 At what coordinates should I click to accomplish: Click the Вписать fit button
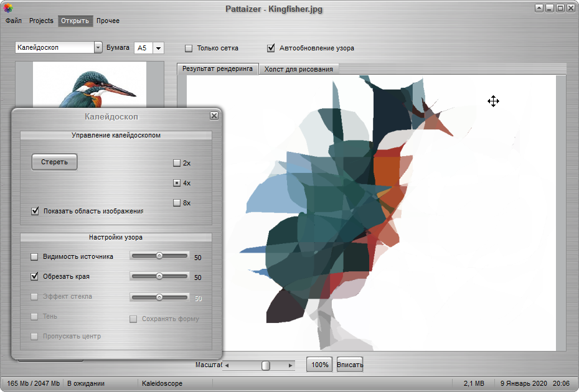[x=350, y=365]
